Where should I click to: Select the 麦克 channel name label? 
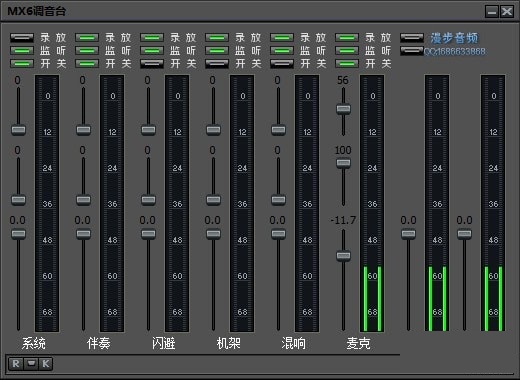pos(358,343)
